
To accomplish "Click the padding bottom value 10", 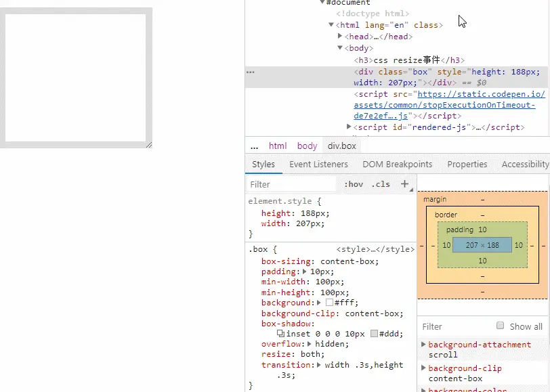I will pyautogui.click(x=482, y=261).
